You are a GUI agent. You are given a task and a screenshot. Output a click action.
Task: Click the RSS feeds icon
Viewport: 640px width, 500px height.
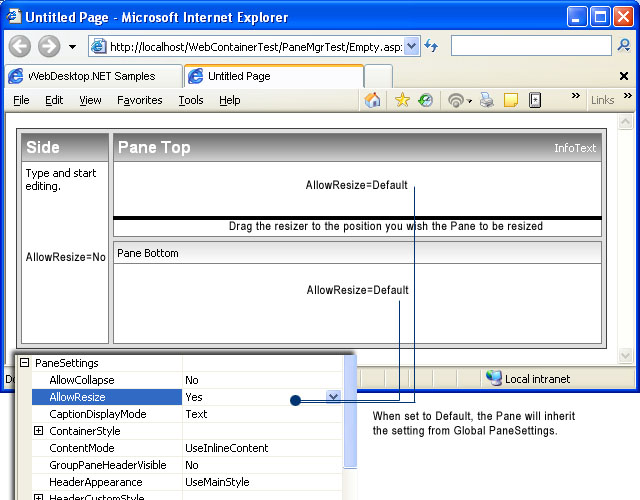(456, 100)
